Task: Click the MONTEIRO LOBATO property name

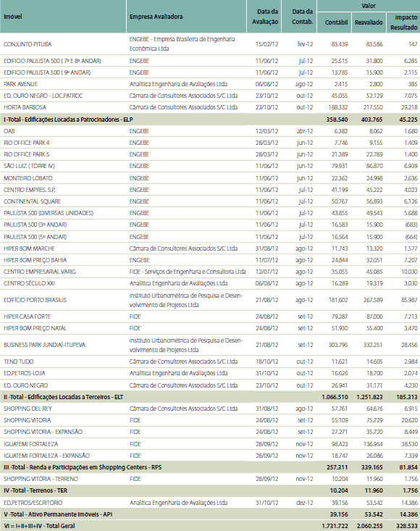Action: pyautogui.click(x=28, y=178)
